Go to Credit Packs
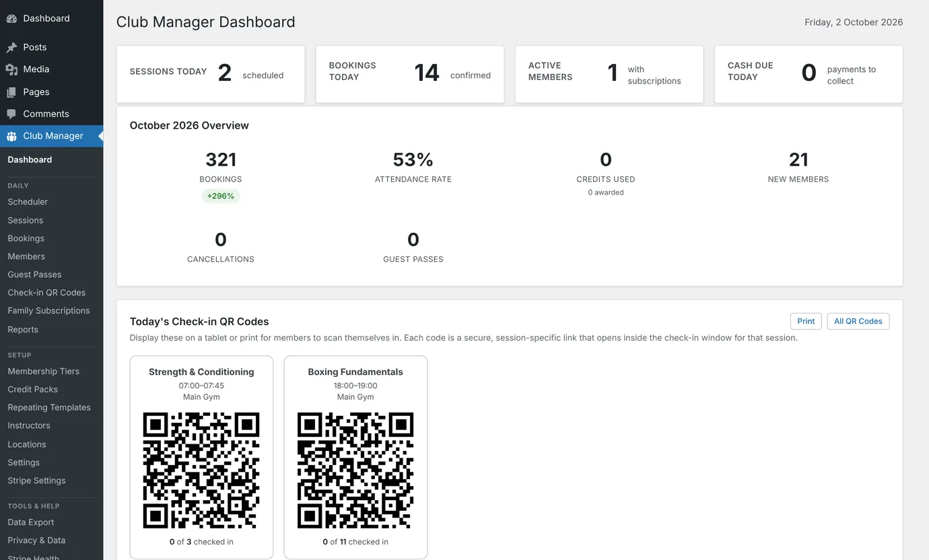The height and width of the screenshot is (560, 929). [x=33, y=390]
